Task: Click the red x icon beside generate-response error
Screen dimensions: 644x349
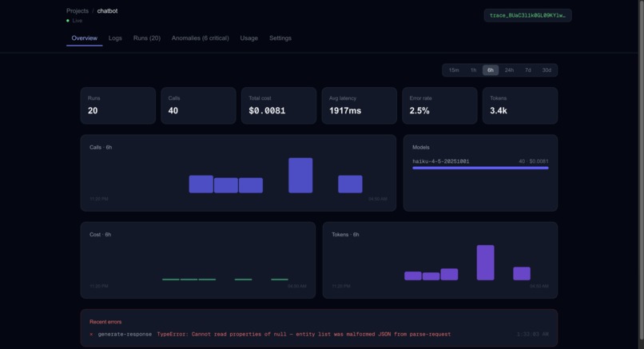Action: [x=91, y=334]
